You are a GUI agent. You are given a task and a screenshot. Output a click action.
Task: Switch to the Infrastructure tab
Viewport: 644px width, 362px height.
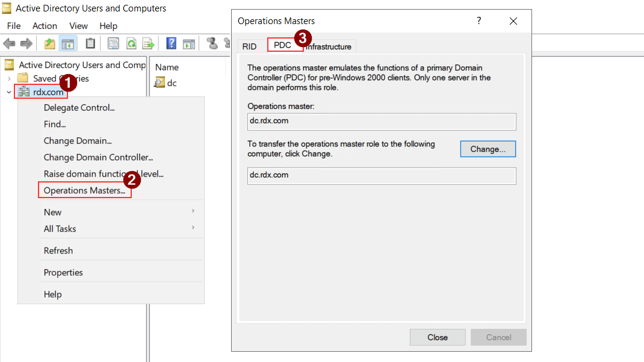329,46
